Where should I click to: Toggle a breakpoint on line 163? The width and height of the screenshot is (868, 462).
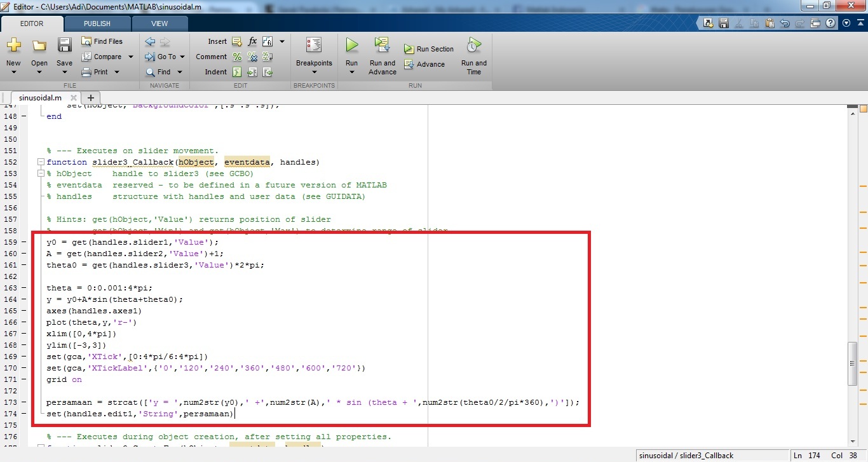(x=24, y=288)
